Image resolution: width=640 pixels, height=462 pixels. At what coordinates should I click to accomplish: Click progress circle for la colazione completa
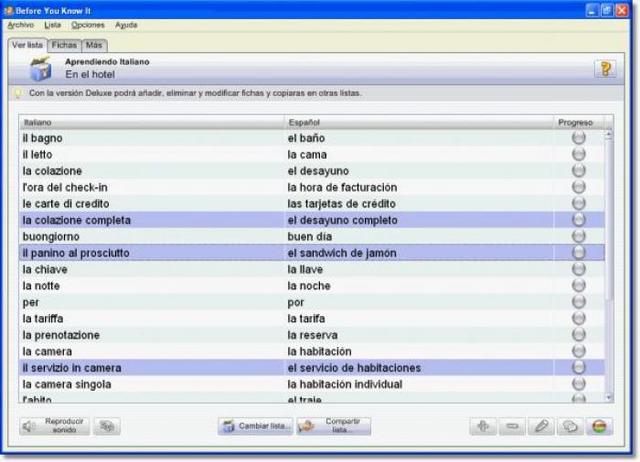(579, 220)
